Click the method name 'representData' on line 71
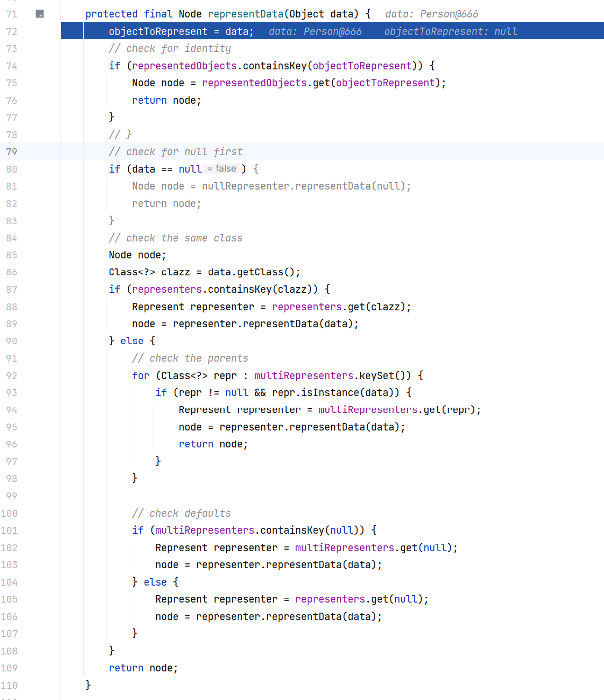 coord(246,14)
